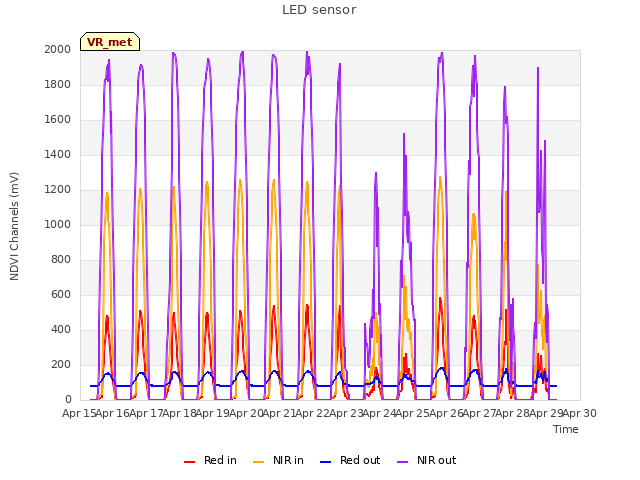This screenshot has height=480, width=640.
Task: Click the 1600 y-axis tick label
Action: point(58,120)
